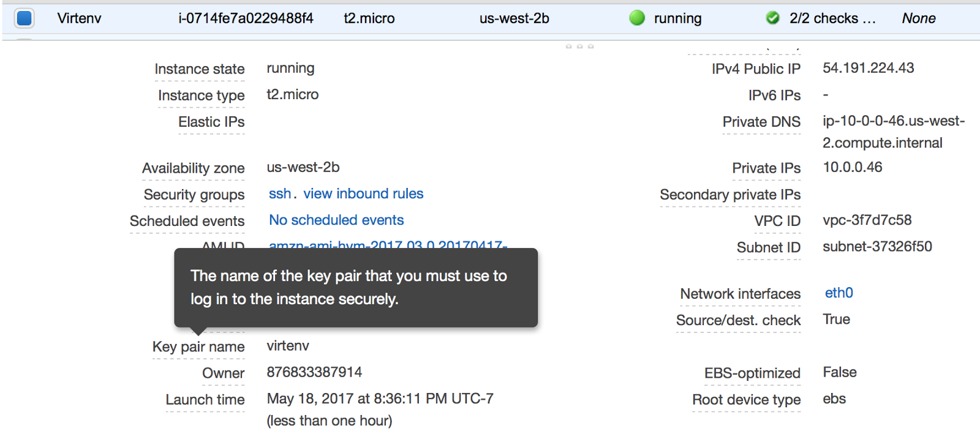Select instance ID i-0714fe7a0229488f4 in row
The width and height of the screenshot is (980, 431).
coord(246,18)
